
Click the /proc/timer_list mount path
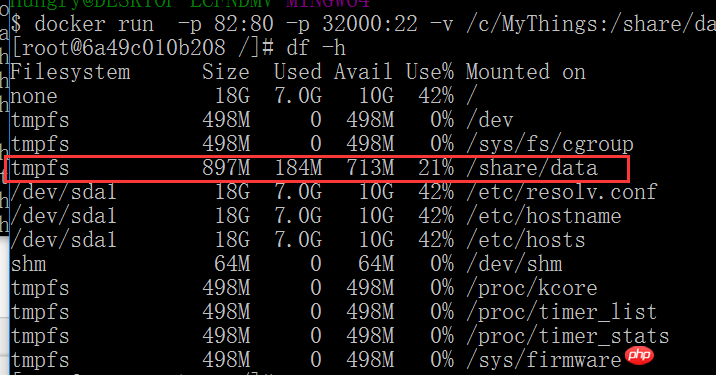pyautogui.click(x=562, y=312)
